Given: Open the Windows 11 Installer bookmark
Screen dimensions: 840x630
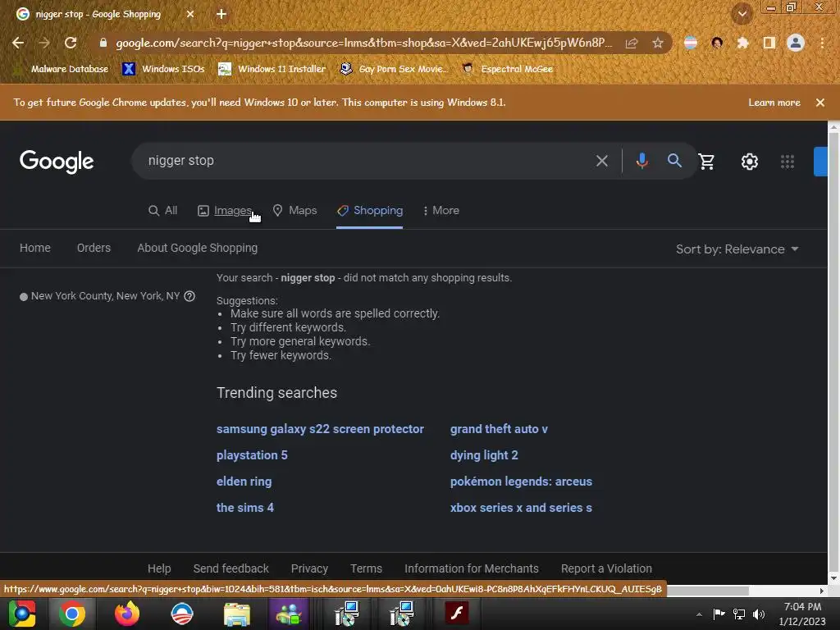Looking at the screenshot, I should 272,69.
